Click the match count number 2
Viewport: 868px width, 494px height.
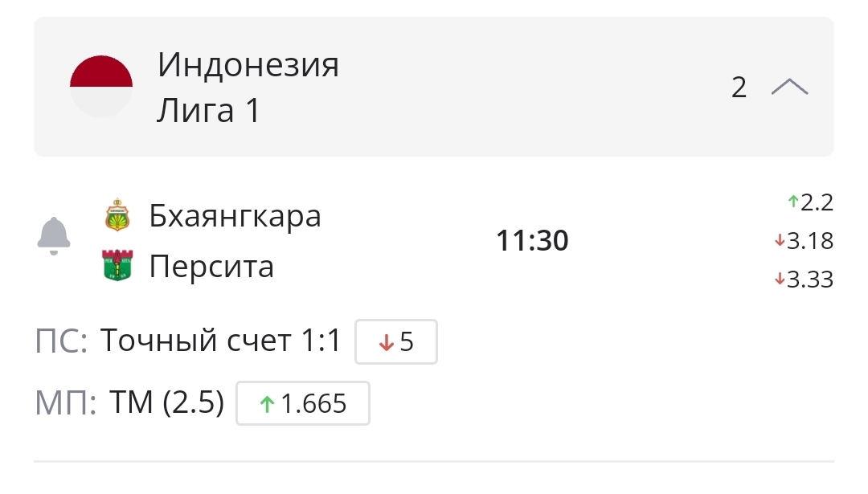[x=739, y=87]
